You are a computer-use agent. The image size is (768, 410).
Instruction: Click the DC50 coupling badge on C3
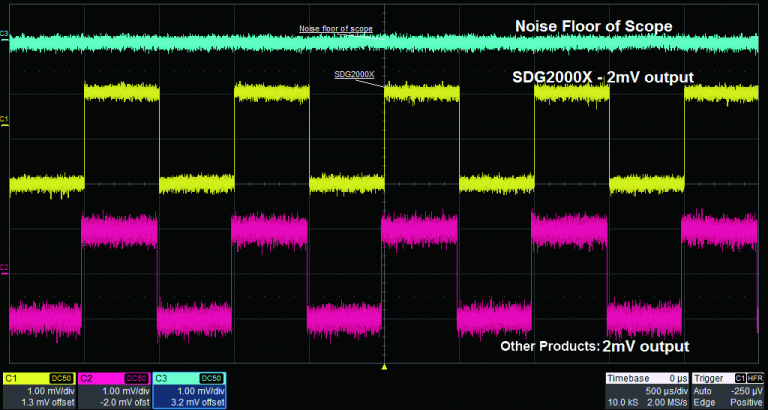[211, 377]
